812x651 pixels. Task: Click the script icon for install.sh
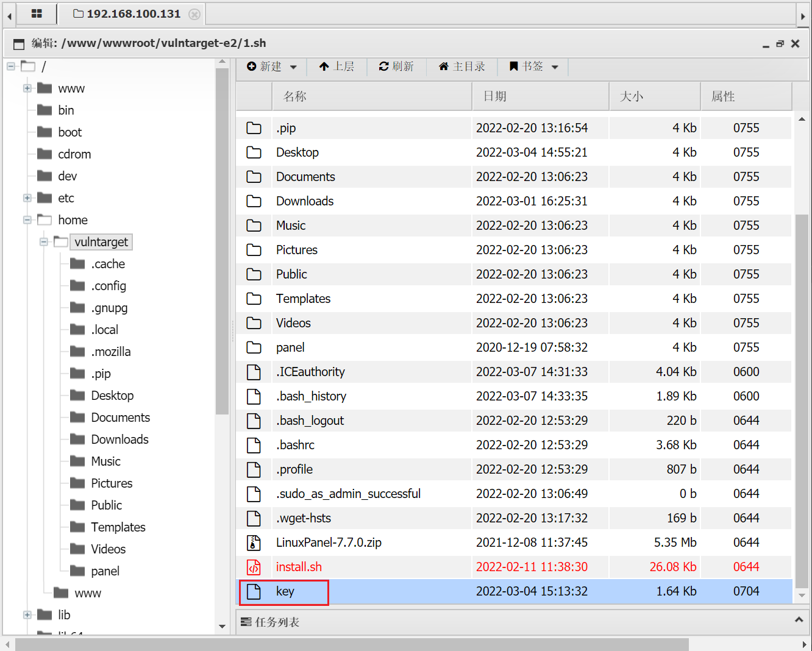pos(254,567)
